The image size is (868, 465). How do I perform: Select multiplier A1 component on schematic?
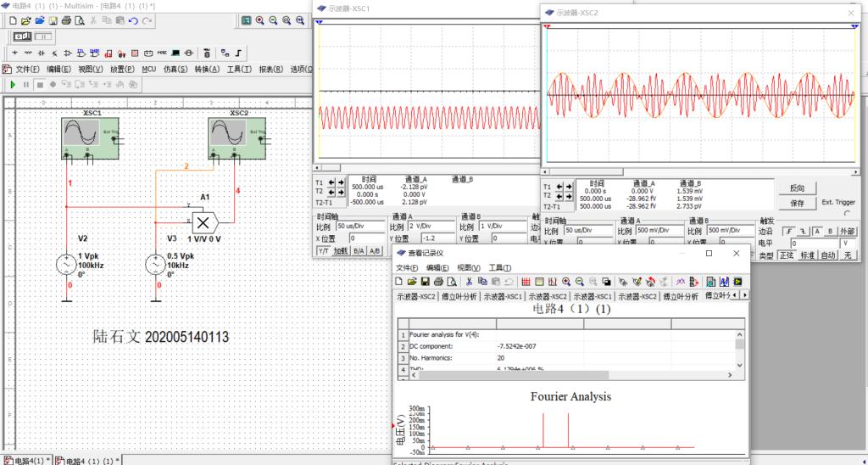204,222
